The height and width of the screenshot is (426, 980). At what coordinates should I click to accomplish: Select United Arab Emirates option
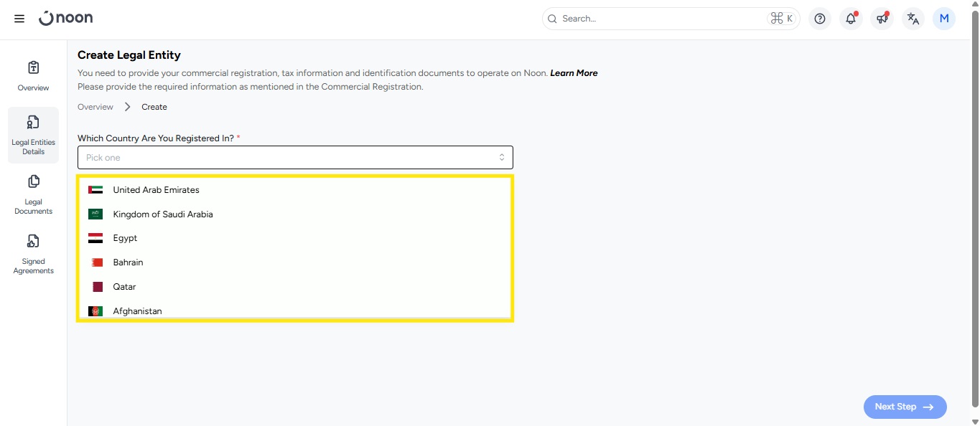click(294, 190)
